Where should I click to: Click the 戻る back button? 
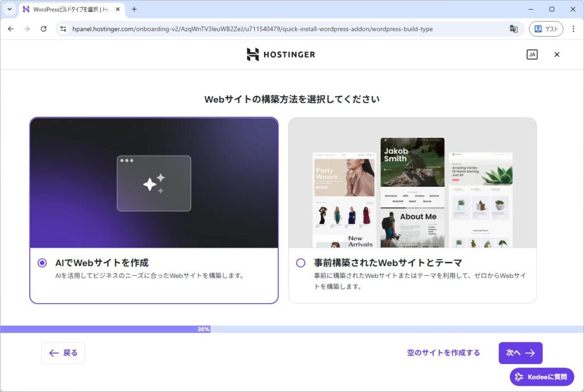pyautogui.click(x=63, y=353)
